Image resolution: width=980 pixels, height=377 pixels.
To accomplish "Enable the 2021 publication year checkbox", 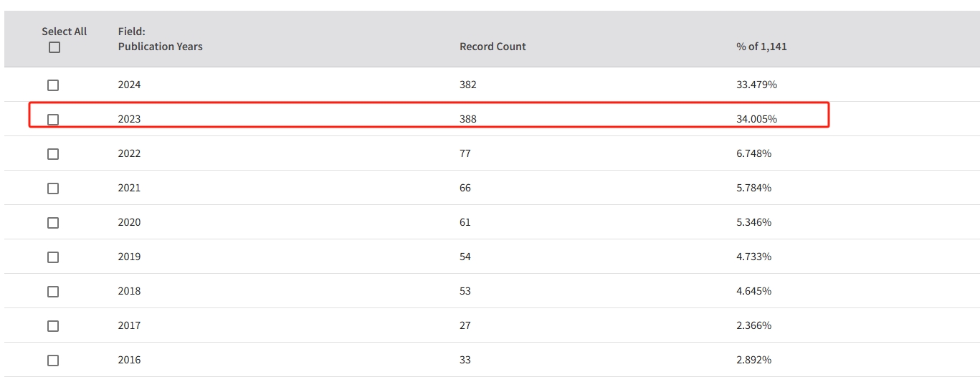I will pyautogui.click(x=53, y=188).
